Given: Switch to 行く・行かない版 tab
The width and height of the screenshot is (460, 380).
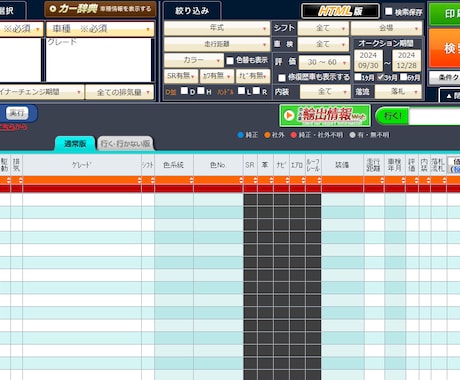Looking at the screenshot, I should click(x=125, y=144).
